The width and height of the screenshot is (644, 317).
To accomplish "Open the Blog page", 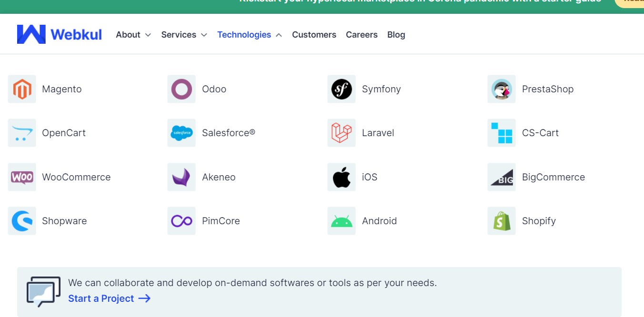I will [396, 35].
